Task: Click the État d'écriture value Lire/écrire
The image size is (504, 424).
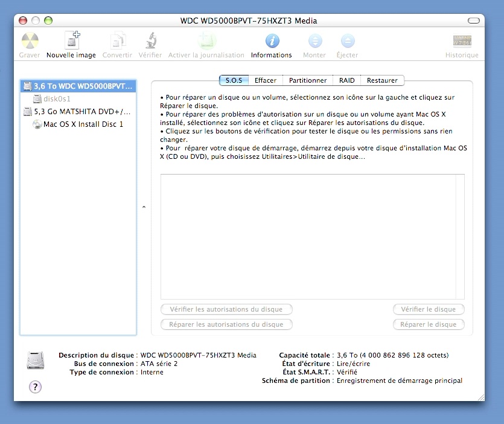Action: 353,364
